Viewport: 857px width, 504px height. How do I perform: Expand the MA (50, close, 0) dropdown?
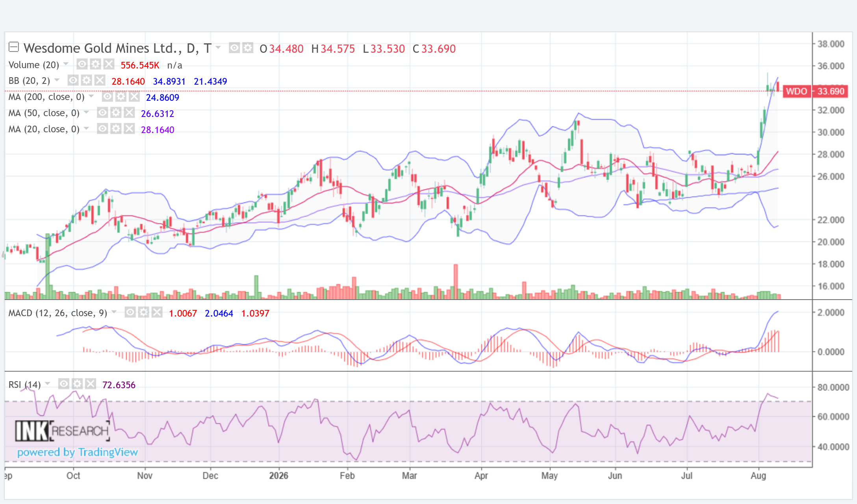86,112
